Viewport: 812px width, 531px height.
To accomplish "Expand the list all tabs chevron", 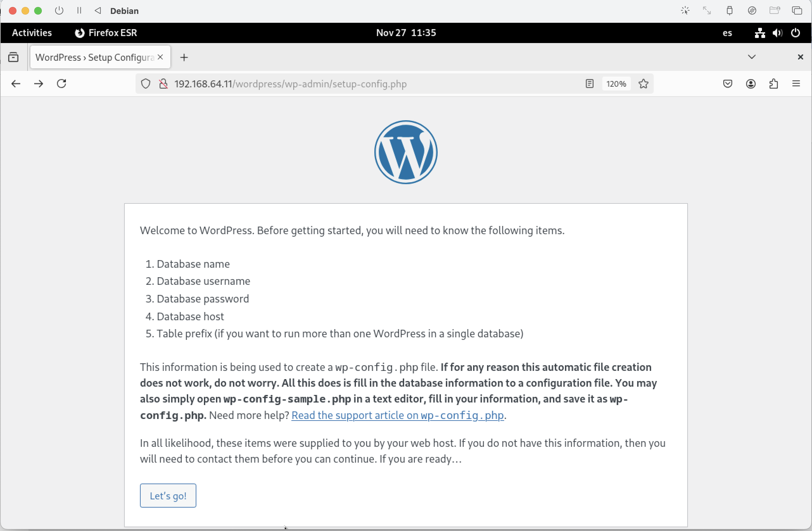I will click(752, 57).
